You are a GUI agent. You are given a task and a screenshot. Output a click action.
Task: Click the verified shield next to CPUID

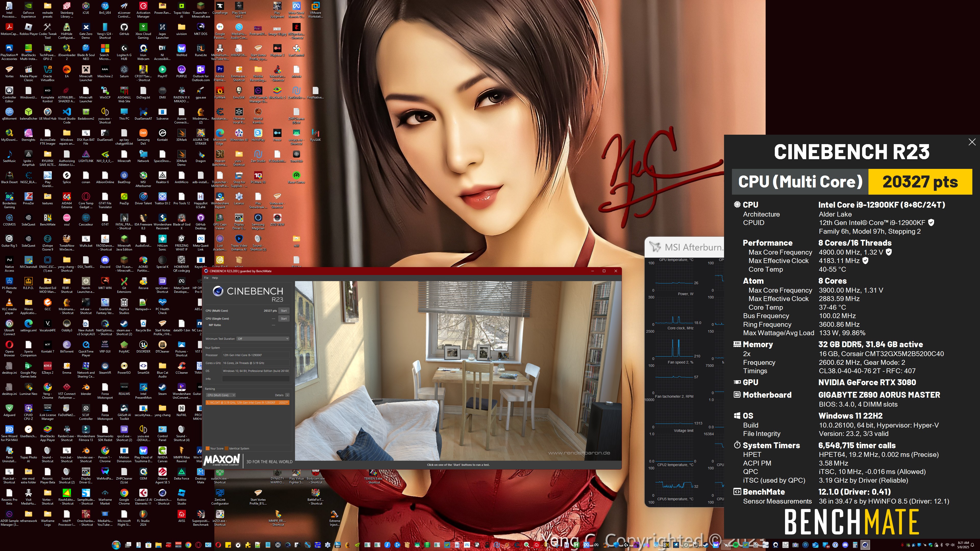point(931,222)
